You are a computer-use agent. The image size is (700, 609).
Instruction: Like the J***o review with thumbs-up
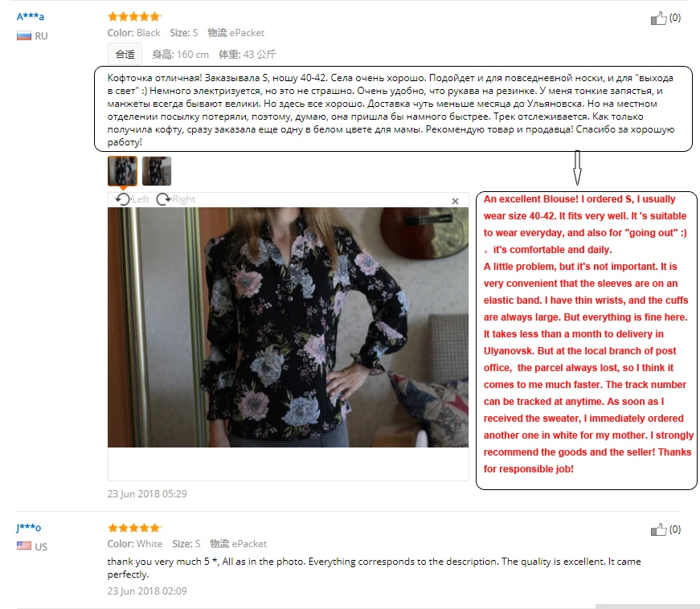click(658, 529)
